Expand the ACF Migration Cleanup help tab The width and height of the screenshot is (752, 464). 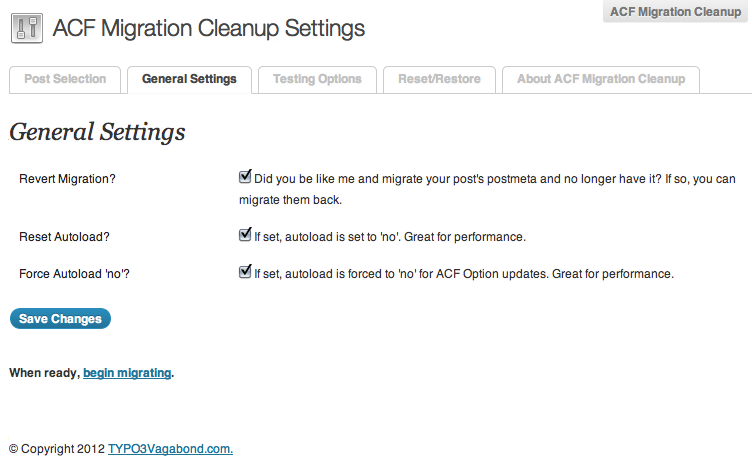675,12
